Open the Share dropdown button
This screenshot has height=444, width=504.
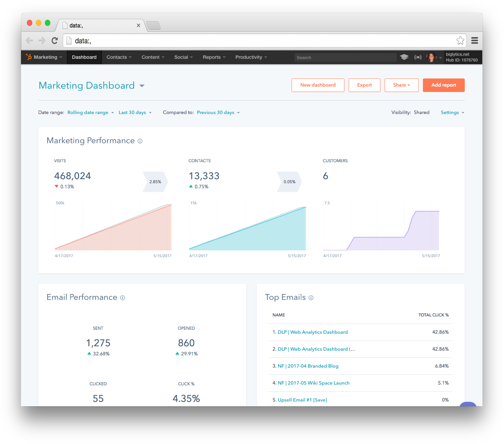tap(401, 85)
